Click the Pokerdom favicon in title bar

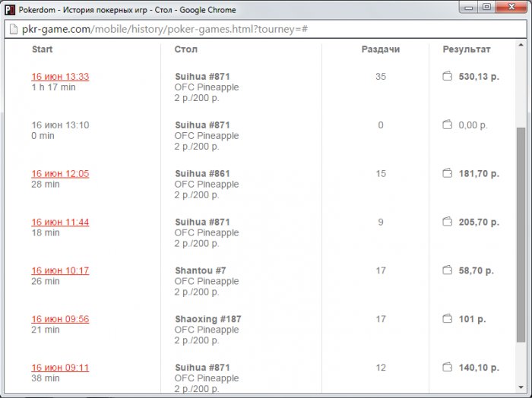[x=10, y=10]
